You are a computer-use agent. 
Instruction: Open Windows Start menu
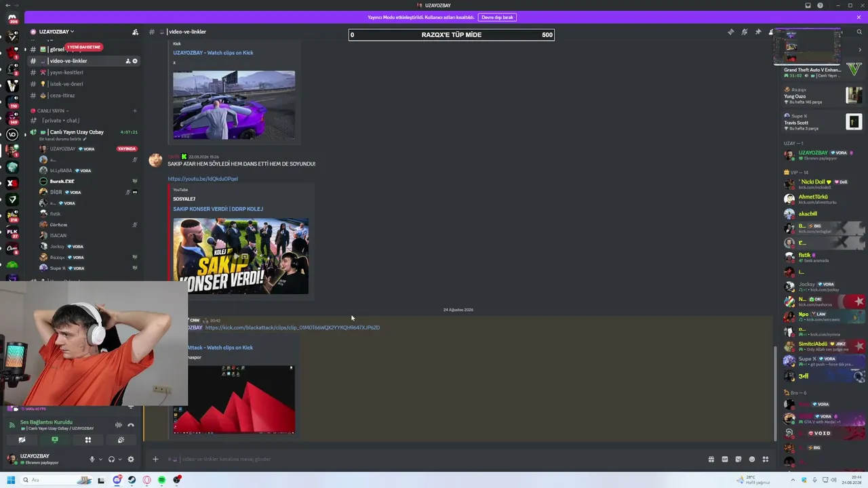(11, 480)
